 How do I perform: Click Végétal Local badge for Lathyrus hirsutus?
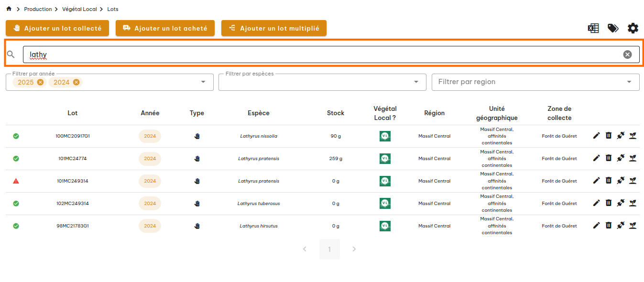385,226
